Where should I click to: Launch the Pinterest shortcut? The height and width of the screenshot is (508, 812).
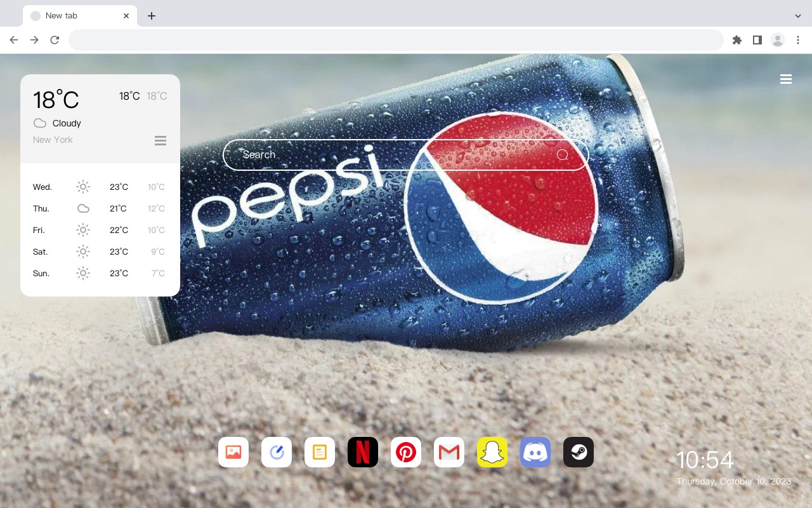[x=406, y=452]
